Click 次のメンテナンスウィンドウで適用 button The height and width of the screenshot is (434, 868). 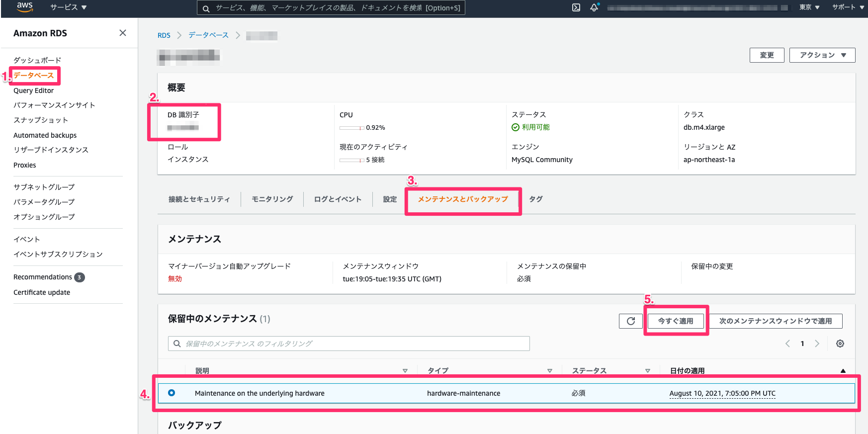coord(776,321)
